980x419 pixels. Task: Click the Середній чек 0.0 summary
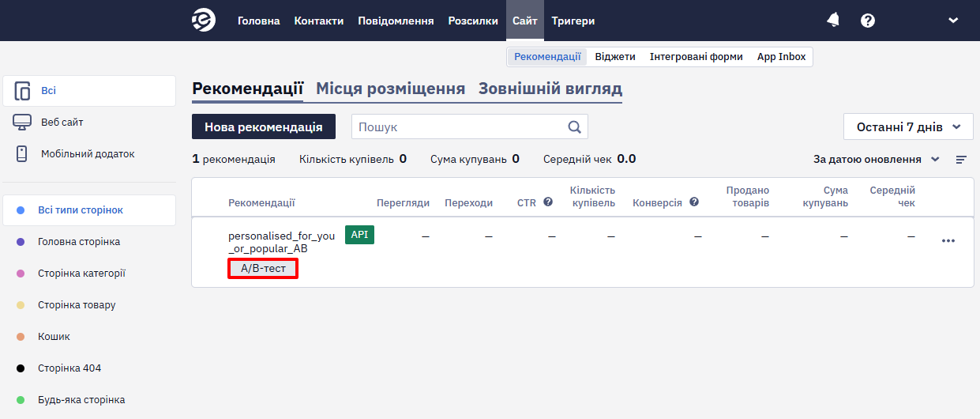click(x=589, y=159)
